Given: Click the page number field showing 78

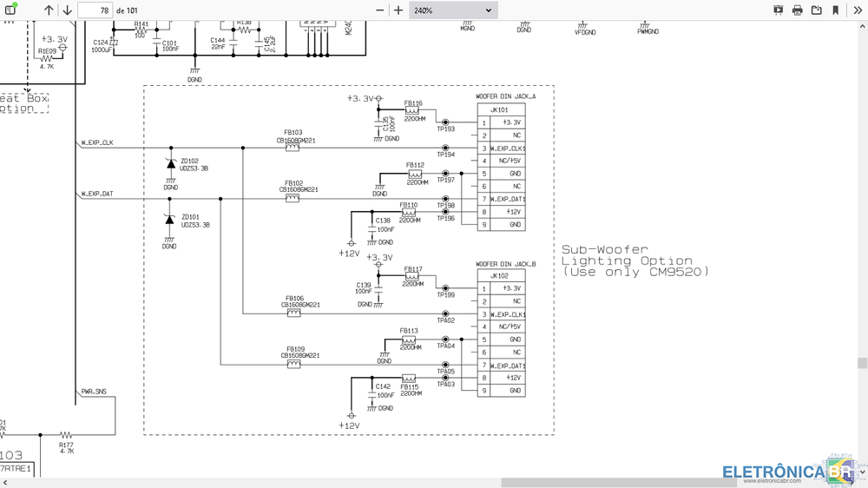Looking at the screenshot, I should coord(95,10).
